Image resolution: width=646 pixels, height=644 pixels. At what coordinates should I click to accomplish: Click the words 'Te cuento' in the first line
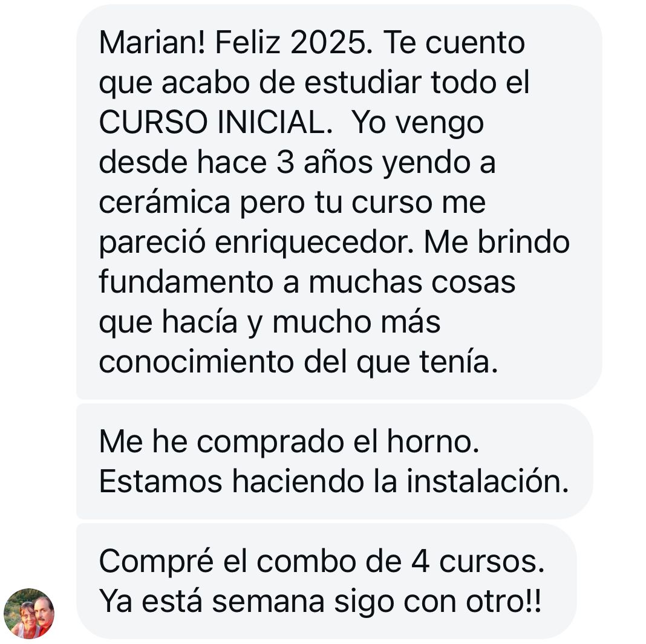[454, 42]
